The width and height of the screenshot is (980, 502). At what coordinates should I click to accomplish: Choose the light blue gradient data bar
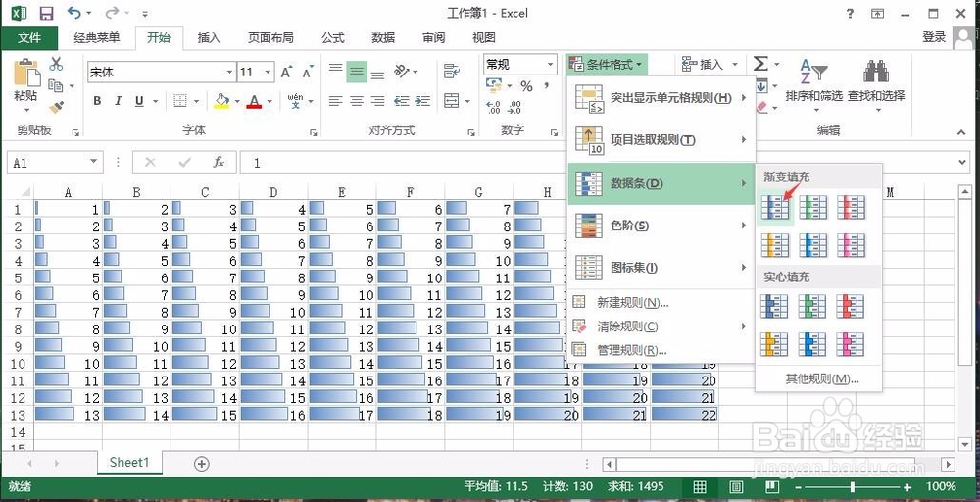(813, 245)
